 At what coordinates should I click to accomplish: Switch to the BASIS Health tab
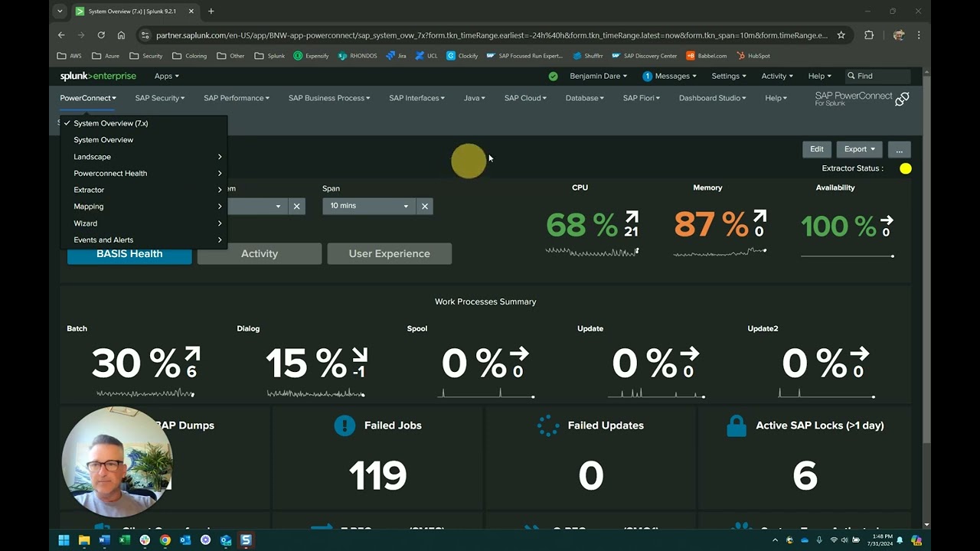[x=129, y=254]
